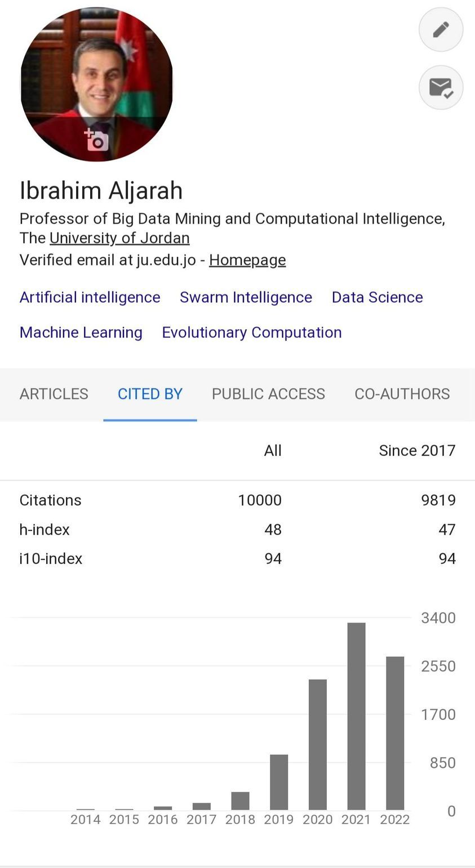Switch to the Public Access tab
The width and height of the screenshot is (475, 868).
(268, 394)
